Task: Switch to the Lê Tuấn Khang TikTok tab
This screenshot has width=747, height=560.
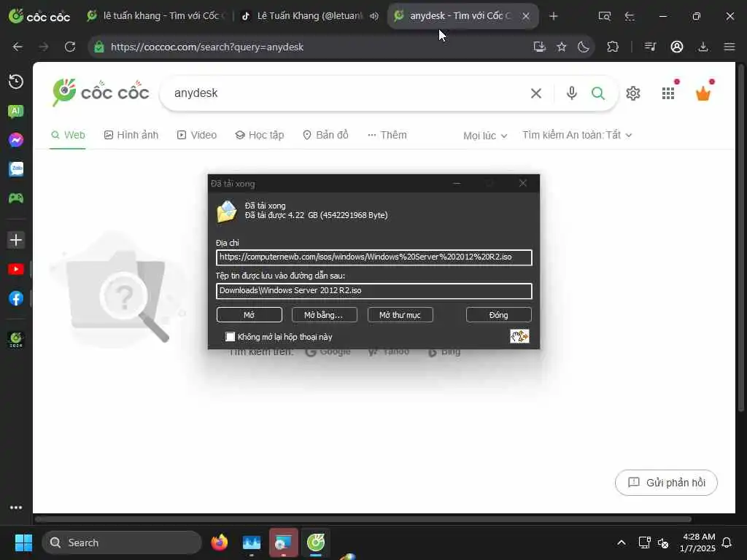Action: (310, 16)
